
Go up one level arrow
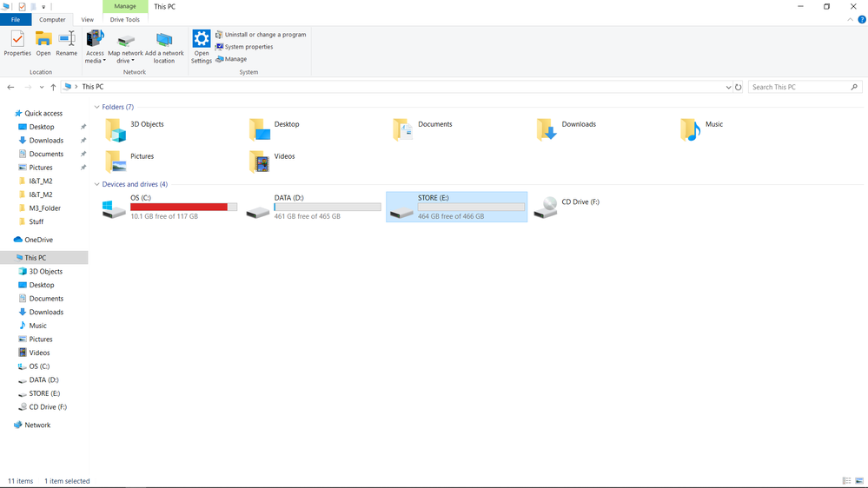tap(53, 87)
